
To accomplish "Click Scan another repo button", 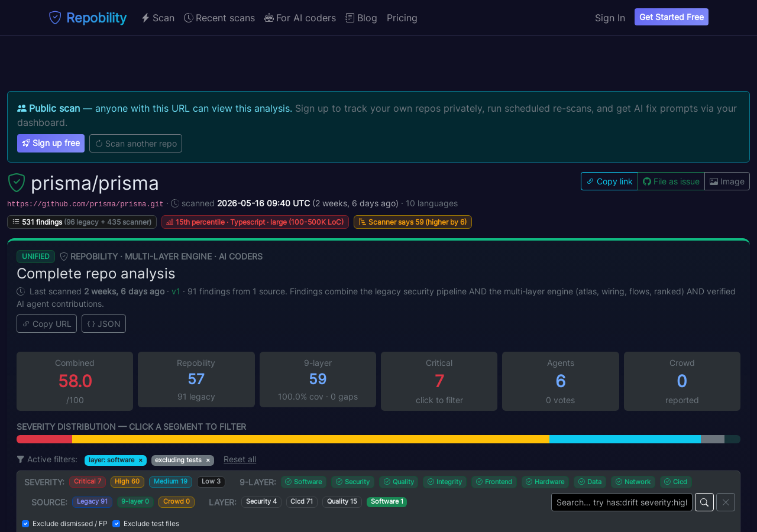I will (135, 143).
